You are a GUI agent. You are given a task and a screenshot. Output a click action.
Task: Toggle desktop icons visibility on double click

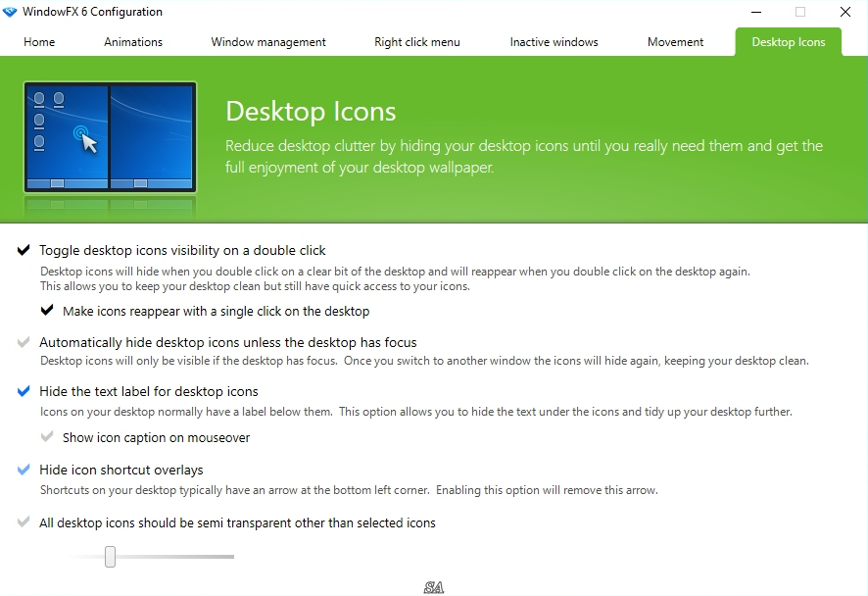point(24,250)
